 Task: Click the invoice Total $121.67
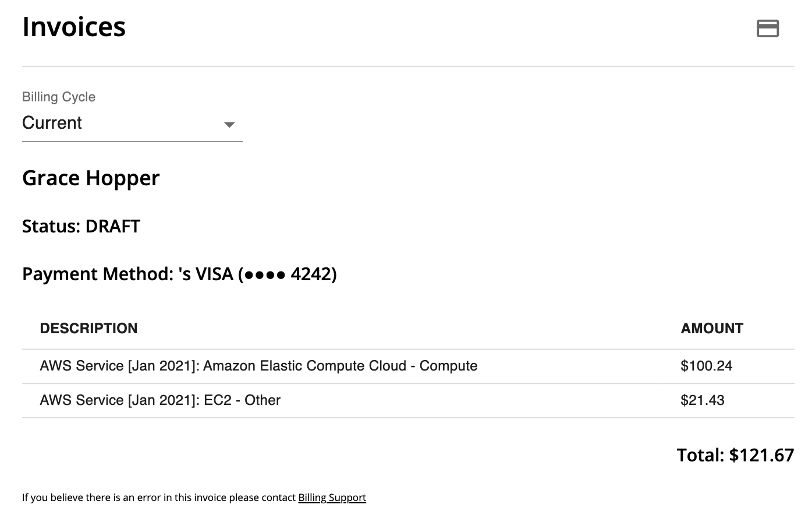(x=735, y=455)
